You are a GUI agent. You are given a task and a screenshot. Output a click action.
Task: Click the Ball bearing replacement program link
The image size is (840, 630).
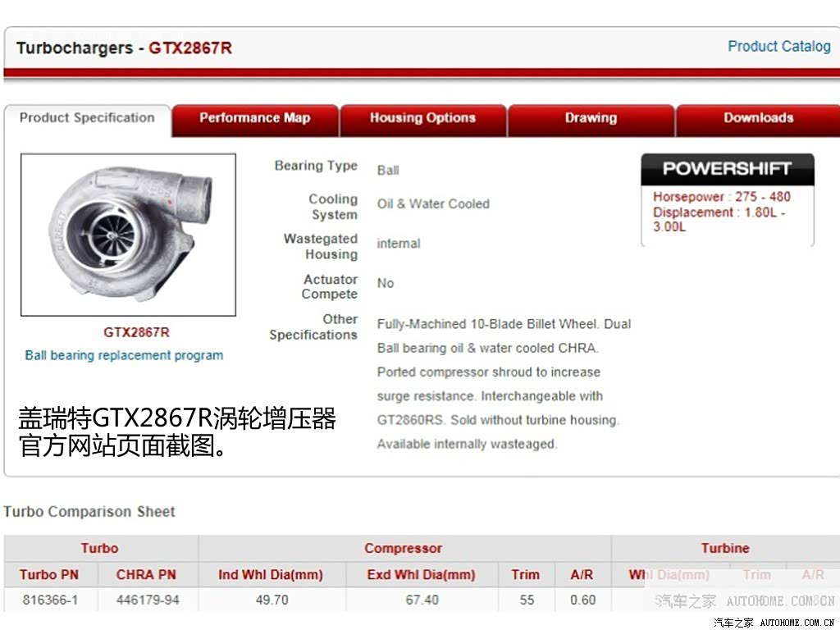(x=125, y=356)
